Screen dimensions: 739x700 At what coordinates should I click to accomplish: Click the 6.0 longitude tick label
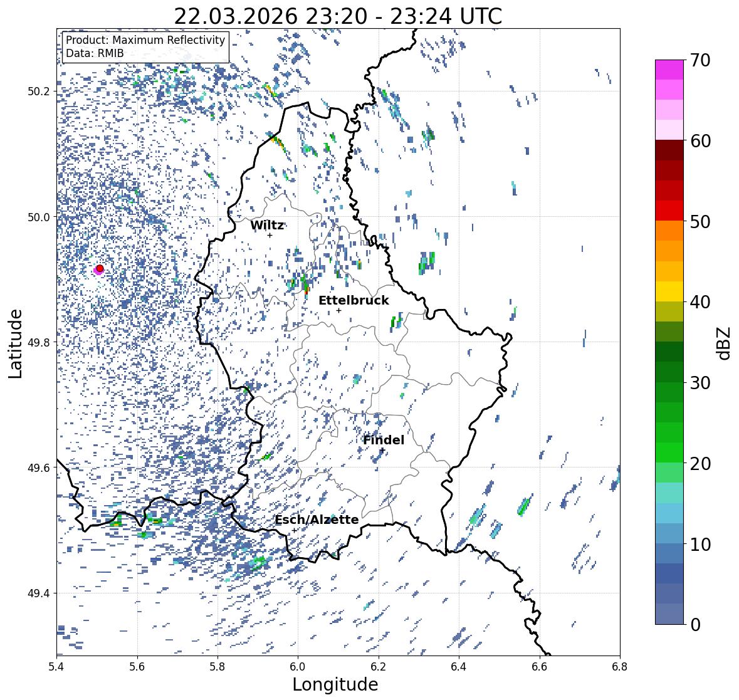click(x=298, y=667)
